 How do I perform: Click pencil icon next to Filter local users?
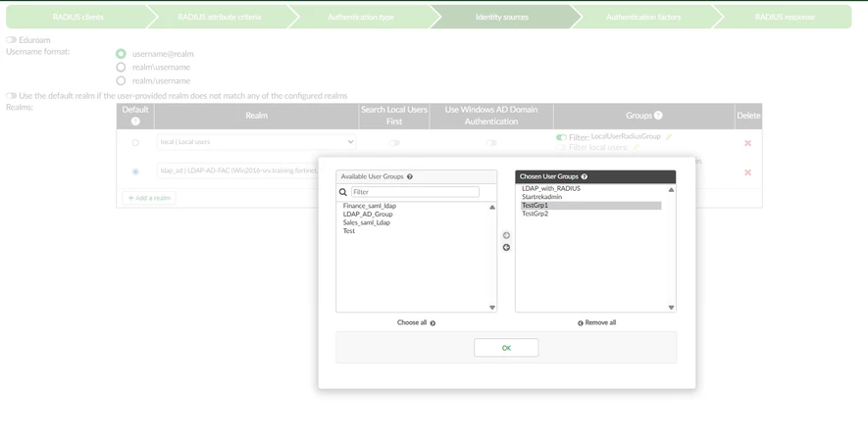(637, 147)
